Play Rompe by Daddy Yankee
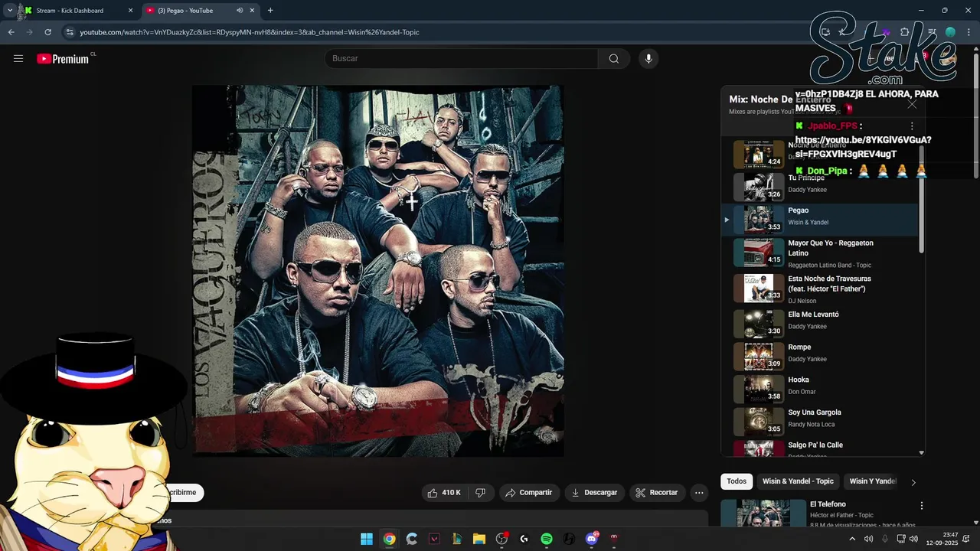This screenshot has height=551, width=980. pos(819,357)
